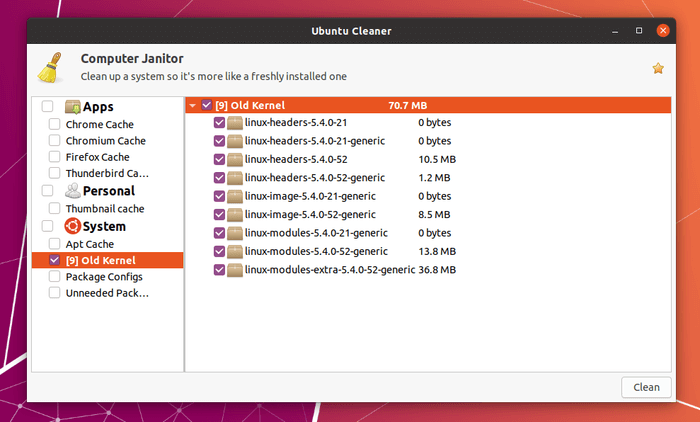Click the Ubuntu logo System icon
Screen dimensions: 700x422
click(72, 226)
